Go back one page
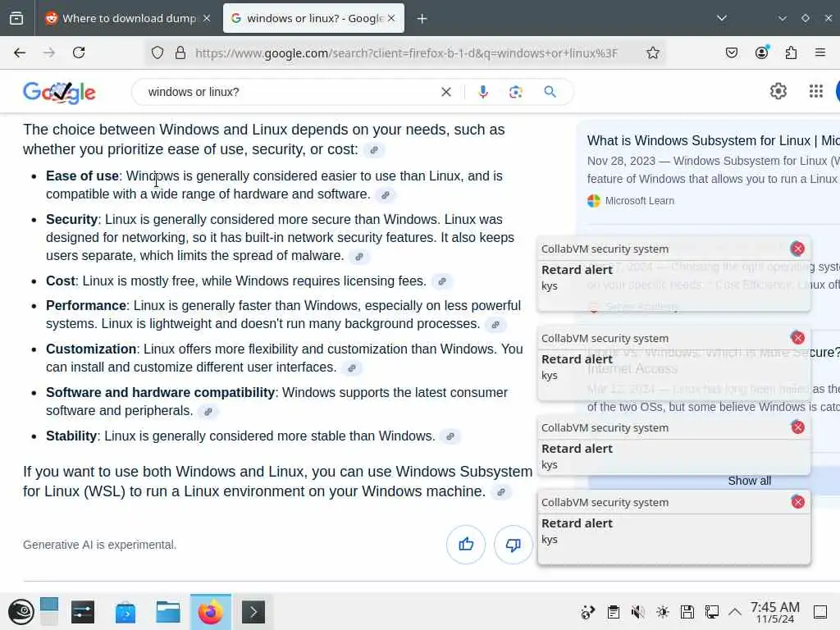The height and width of the screenshot is (630, 840). pos(20,52)
